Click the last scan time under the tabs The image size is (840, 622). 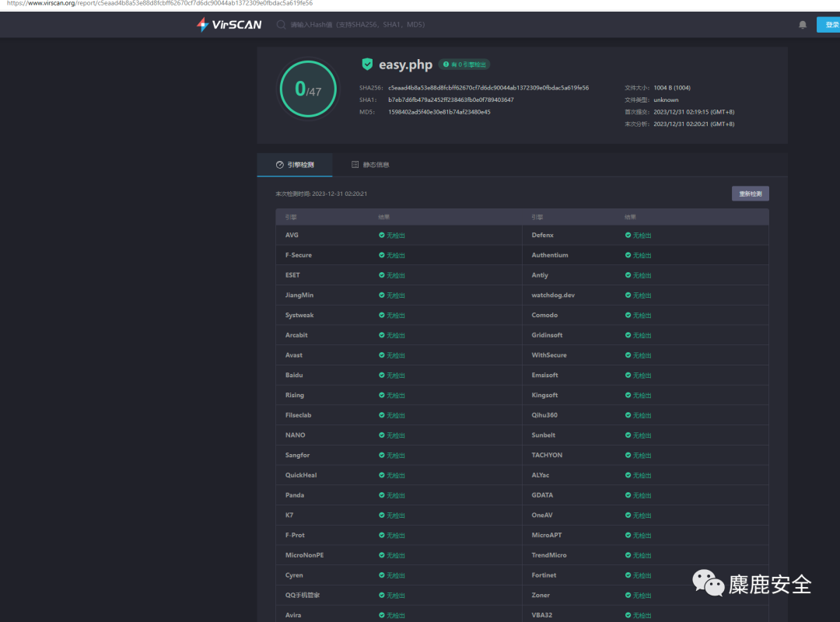pos(321,194)
